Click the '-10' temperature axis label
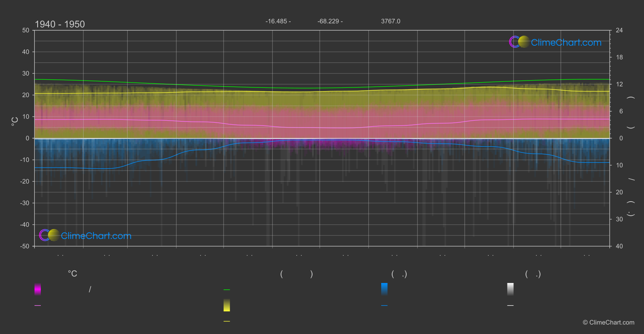The height and width of the screenshot is (334, 644). pos(25,160)
